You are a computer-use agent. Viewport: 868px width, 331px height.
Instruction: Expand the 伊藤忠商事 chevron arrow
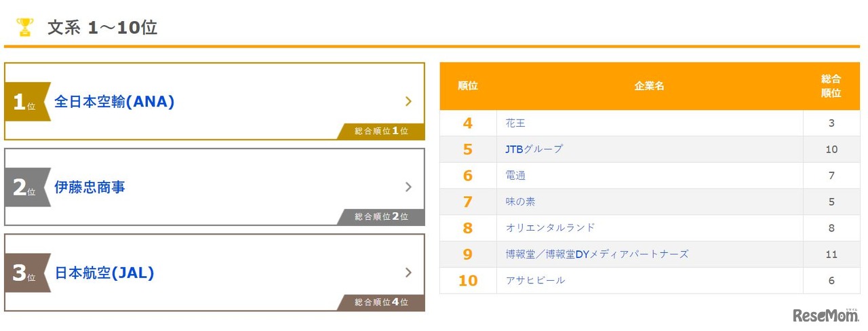408,187
